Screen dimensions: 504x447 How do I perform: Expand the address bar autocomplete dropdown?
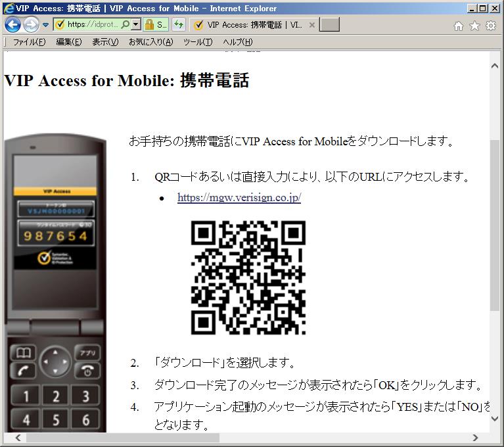(136, 24)
